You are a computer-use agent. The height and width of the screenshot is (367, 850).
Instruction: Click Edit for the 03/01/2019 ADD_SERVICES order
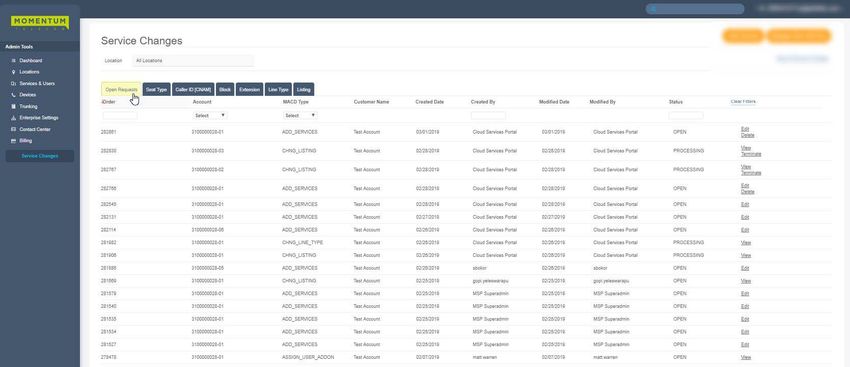click(744, 129)
